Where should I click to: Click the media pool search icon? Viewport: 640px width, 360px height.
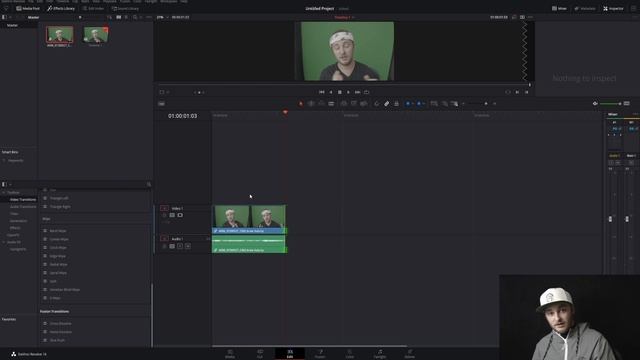pyautogui.click(x=135, y=17)
